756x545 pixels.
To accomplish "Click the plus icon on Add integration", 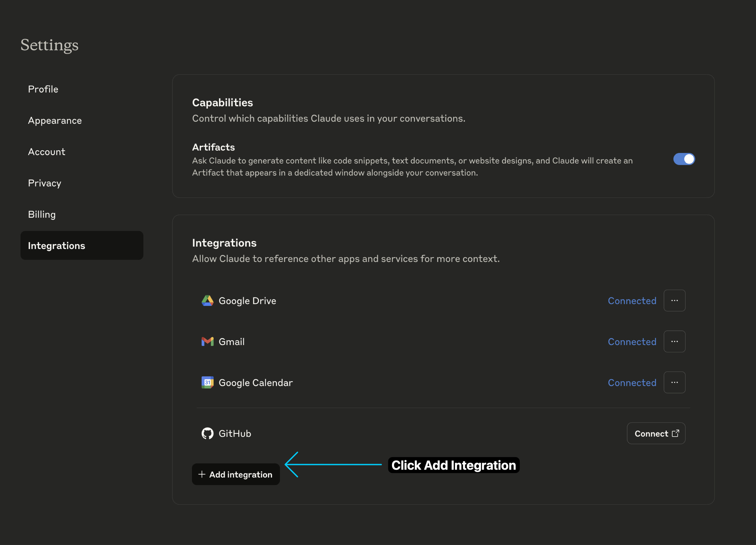I will pos(202,474).
